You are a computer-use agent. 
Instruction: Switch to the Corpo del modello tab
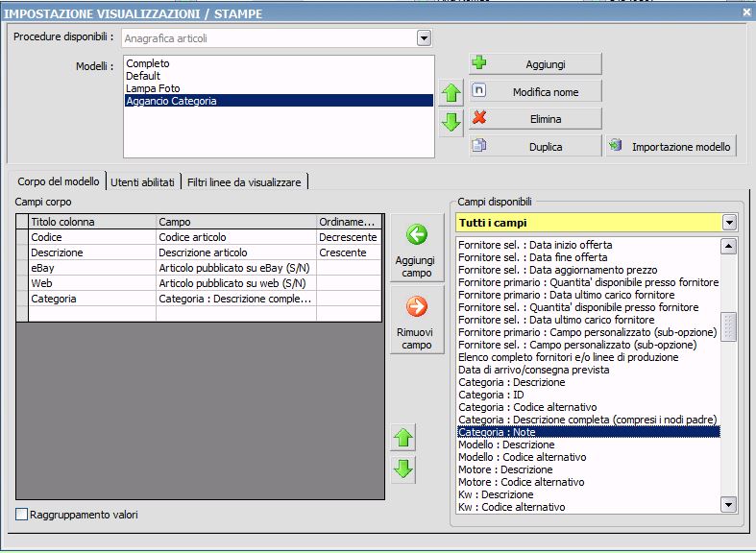pos(59,181)
